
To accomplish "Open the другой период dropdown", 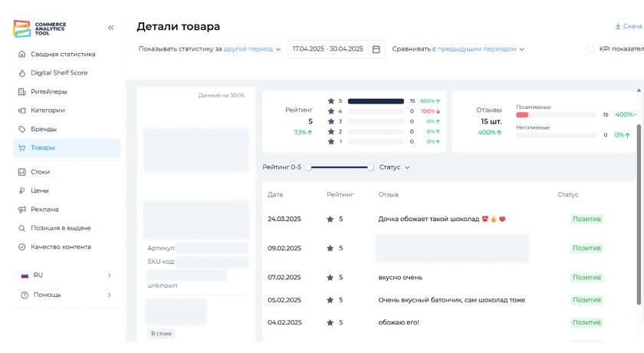I will (x=251, y=49).
